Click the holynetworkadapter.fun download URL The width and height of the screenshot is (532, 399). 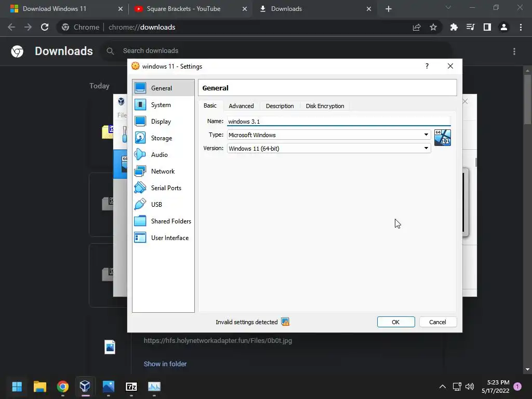(x=218, y=341)
